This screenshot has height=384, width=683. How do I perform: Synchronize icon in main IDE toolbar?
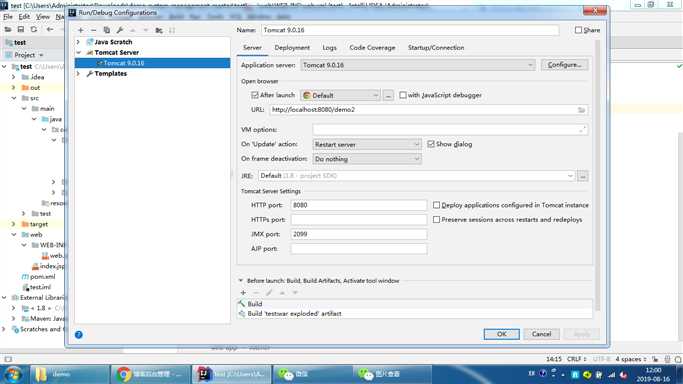click(34, 29)
